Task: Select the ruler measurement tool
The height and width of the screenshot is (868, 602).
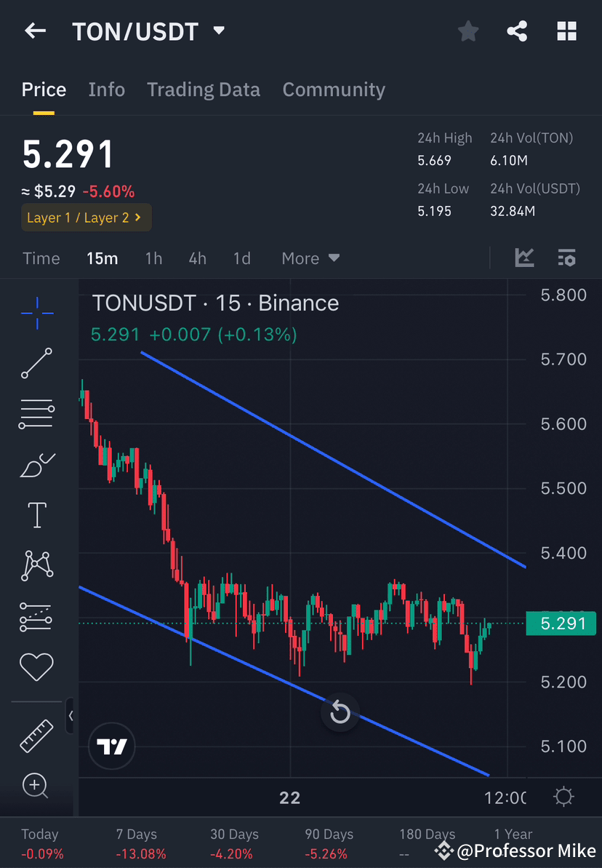Action: (36, 735)
